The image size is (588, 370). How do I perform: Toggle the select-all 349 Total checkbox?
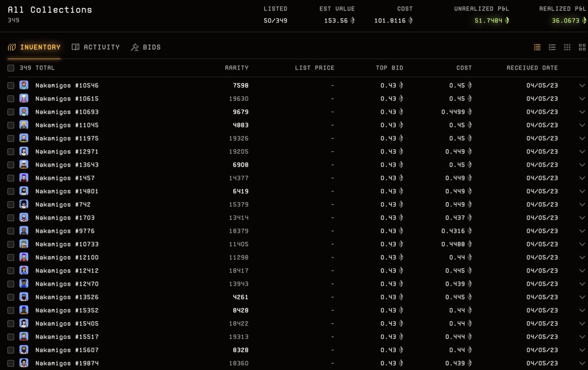(11, 68)
